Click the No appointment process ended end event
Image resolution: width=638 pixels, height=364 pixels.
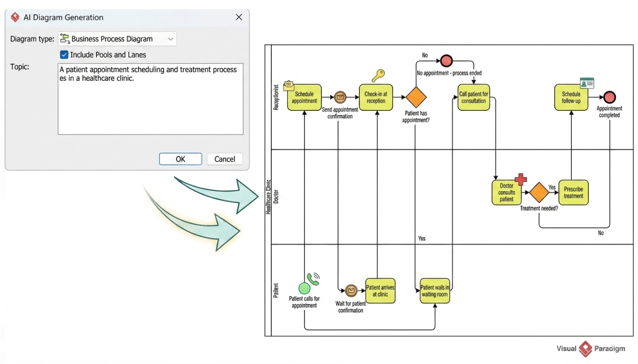pos(446,61)
